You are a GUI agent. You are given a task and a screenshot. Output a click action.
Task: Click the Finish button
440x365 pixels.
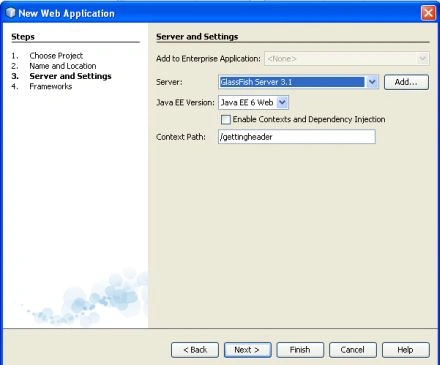point(300,350)
